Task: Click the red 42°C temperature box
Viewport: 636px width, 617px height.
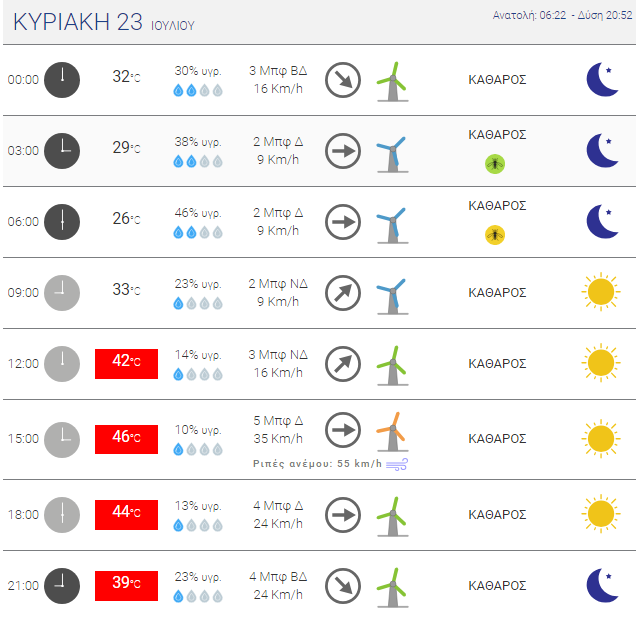Action: pyautogui.click(x=126, y=364)
